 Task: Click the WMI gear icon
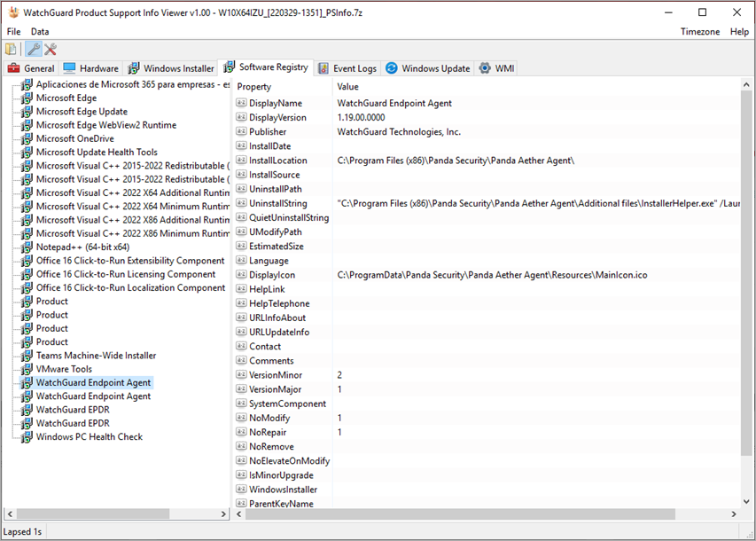[485, 67]
